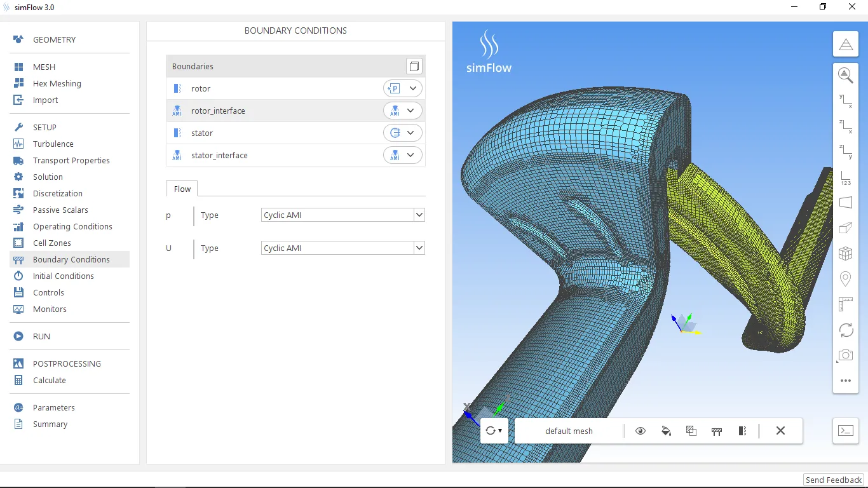This screenshot has width=868, height=488.
Task: Click the Discretization icon
Action: [x=18, y=193]
